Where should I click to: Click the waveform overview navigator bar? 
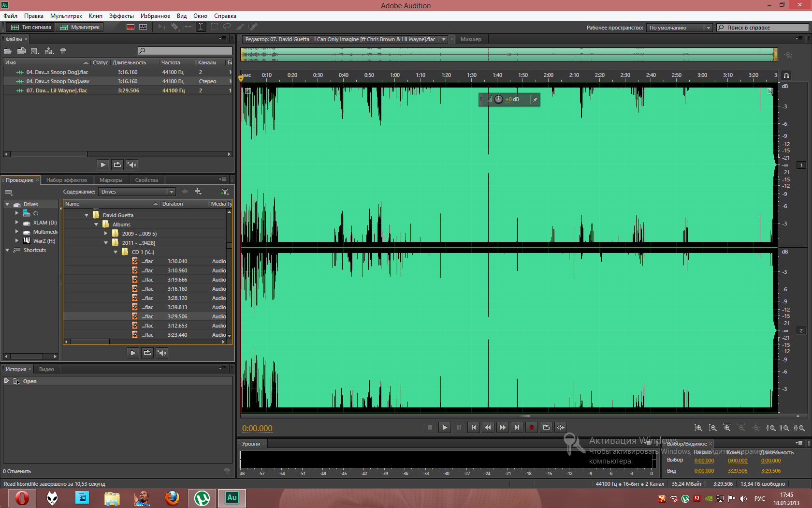point(509,55)
